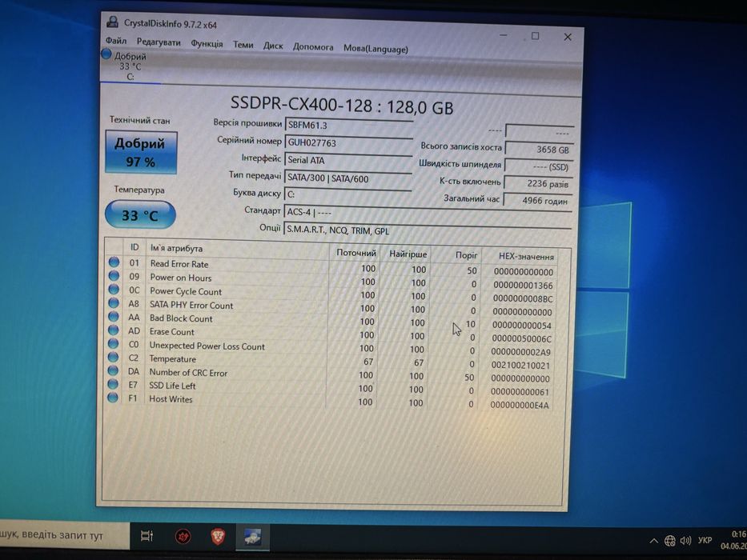
Task: Click the Найгірше column header
Action: point(408,254)
